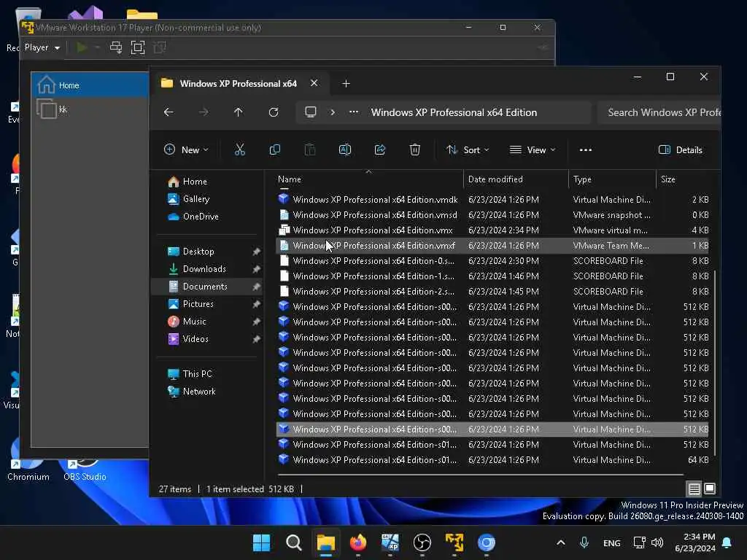
Task: Open OBS Studio from the taskbar
Action: click(x=422, y=542)
